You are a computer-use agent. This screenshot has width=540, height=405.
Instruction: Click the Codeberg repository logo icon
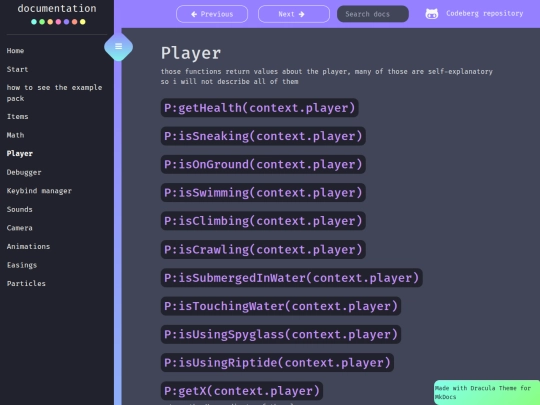432,14
